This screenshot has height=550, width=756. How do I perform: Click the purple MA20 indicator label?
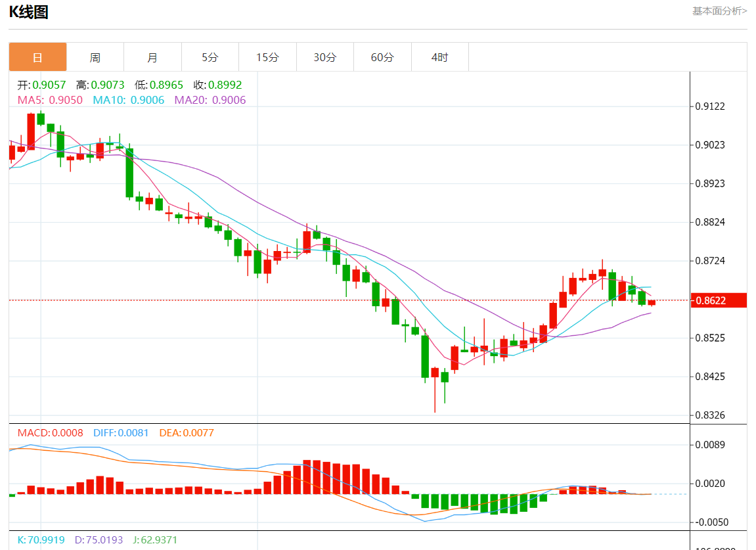click(x=210, y=100)
